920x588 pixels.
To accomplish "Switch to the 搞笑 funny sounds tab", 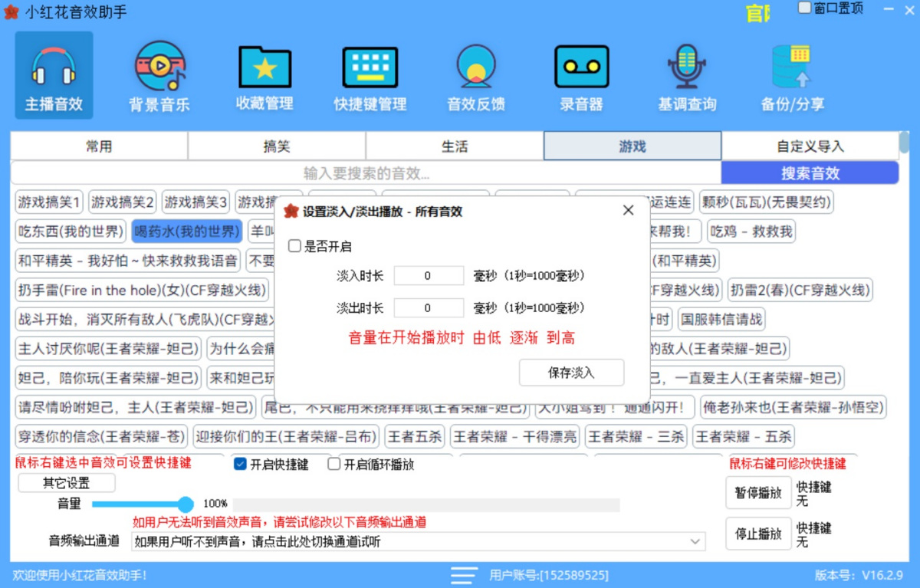I will [277, 145].
